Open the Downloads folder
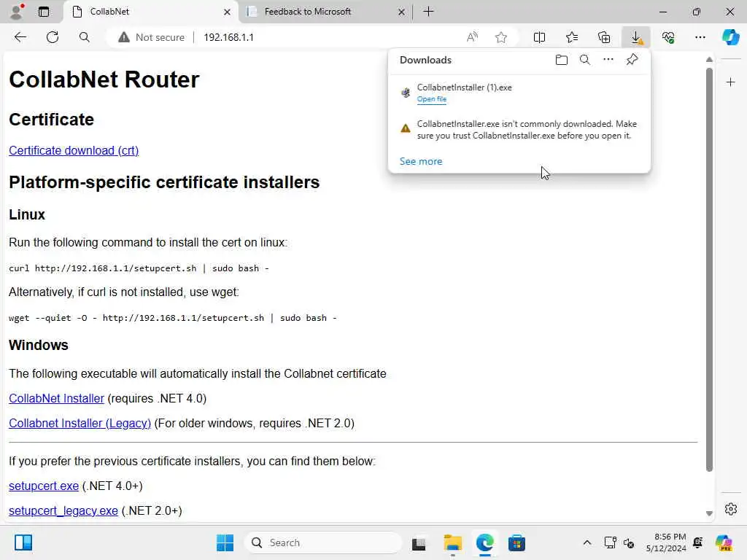The height and width of the screenshot is (560, 747). click(562, 60)
